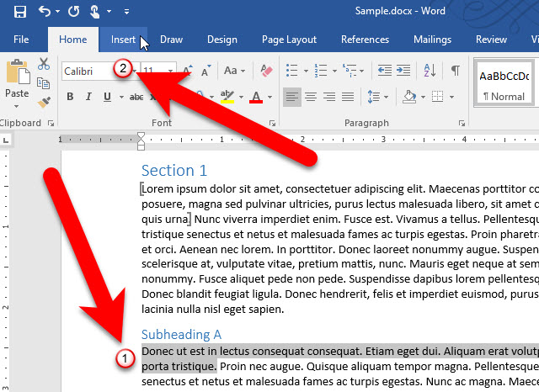
Task: Click the Cut scissors icon
Action: 44,64
